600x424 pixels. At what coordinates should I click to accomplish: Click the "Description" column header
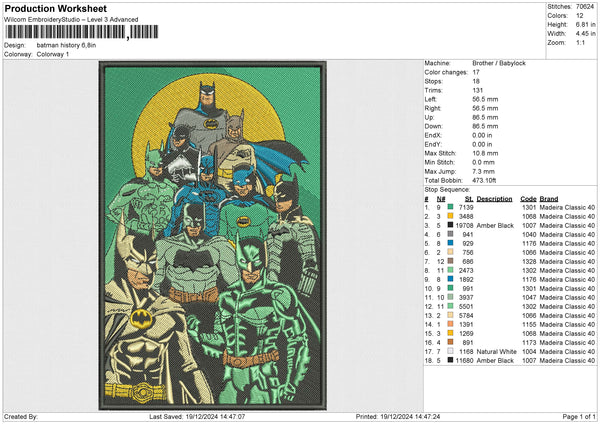coord(494,199)
